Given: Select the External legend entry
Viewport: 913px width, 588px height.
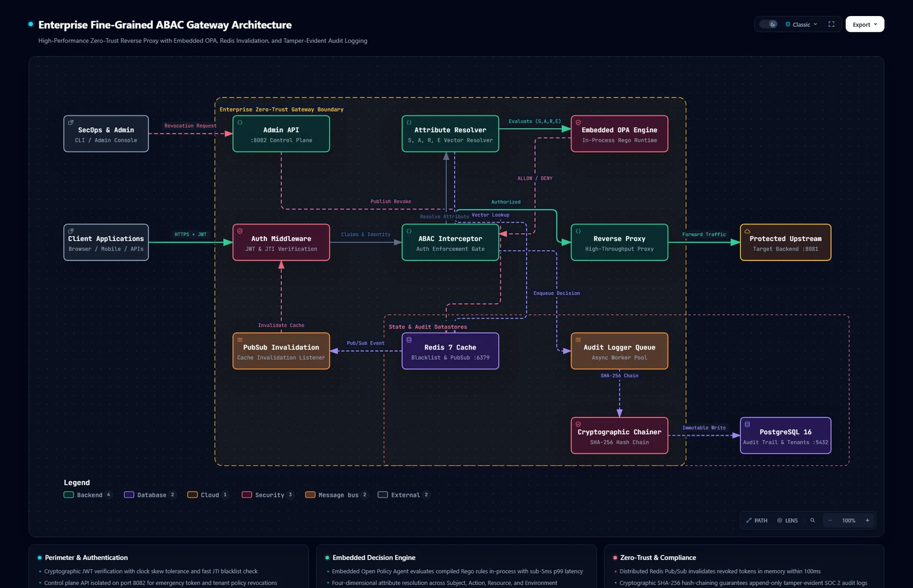Looking at the screenshot, I should (x=403, y=495).
